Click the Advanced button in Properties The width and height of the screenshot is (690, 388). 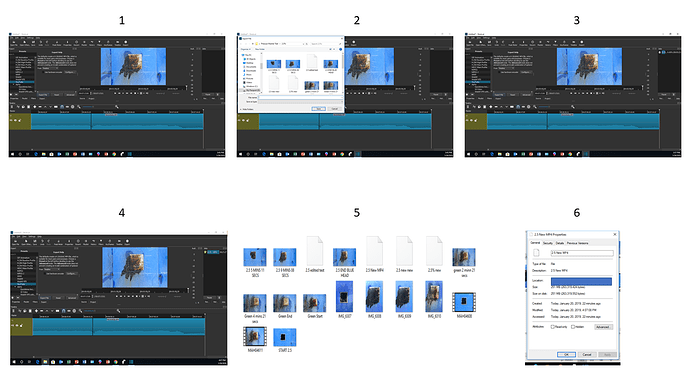click(603, 327)
